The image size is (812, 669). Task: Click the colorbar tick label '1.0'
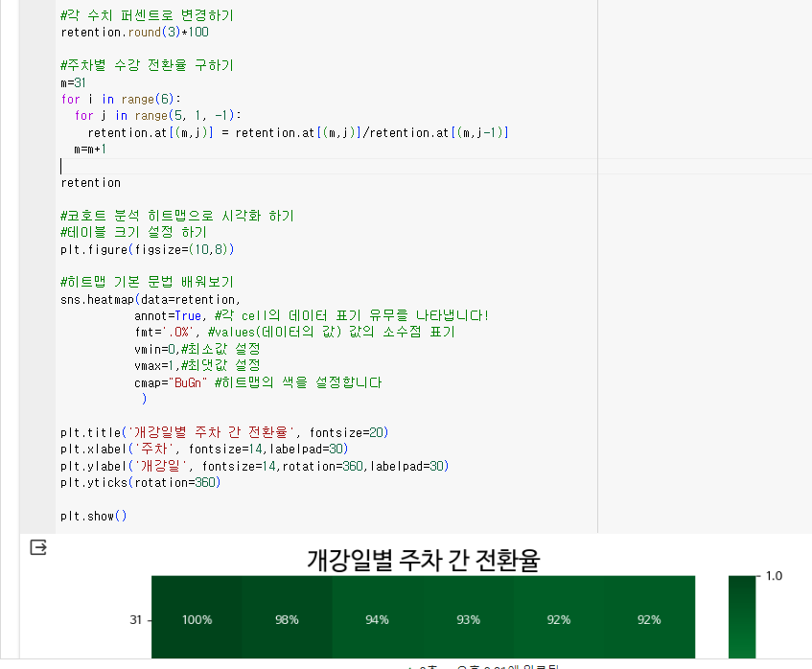[775, 576]
